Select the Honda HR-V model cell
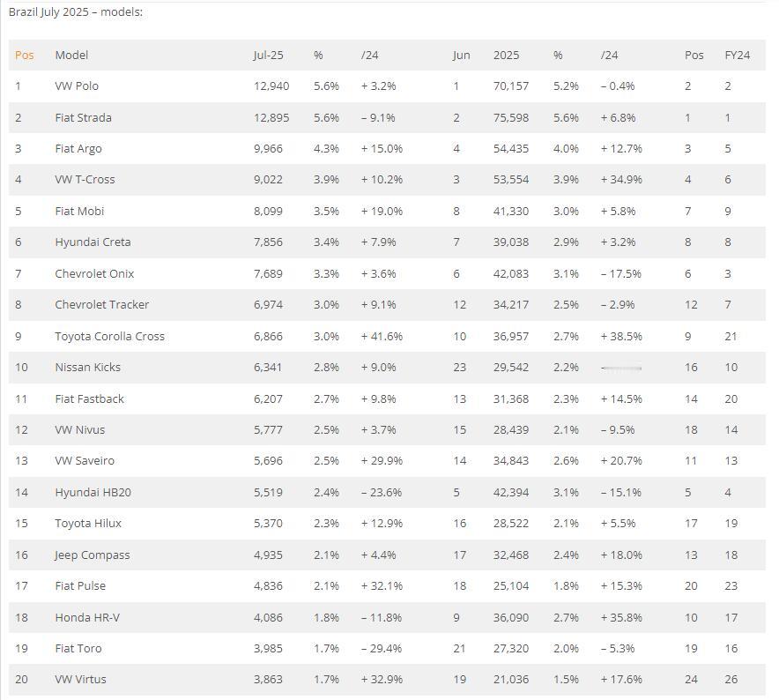Screen dimensions: 779x700 point(87,618)
